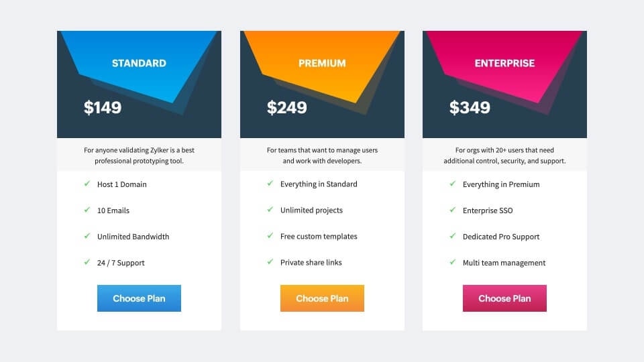Click the $249 price label
The height and width of the screenshot is (362, 644).
[x=286, y=107]
